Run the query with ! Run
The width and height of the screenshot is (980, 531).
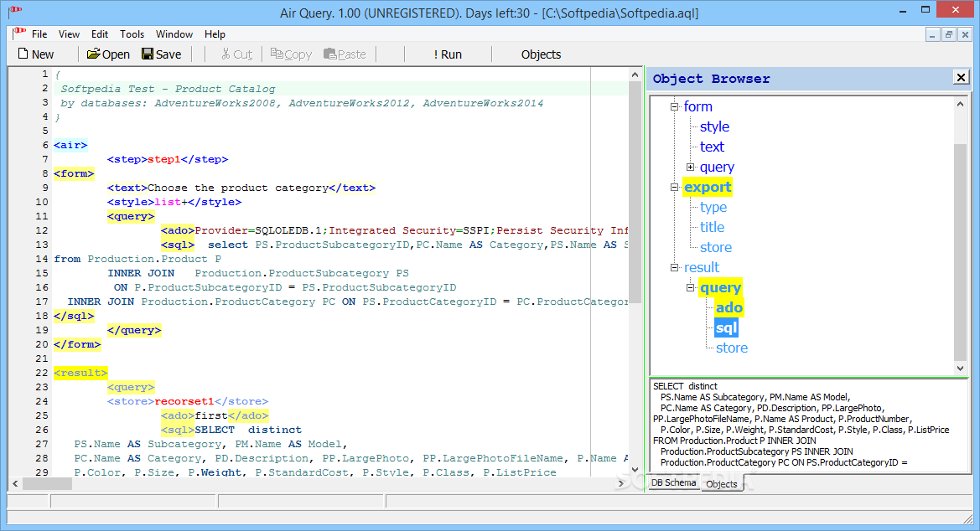tap(448, 54)
